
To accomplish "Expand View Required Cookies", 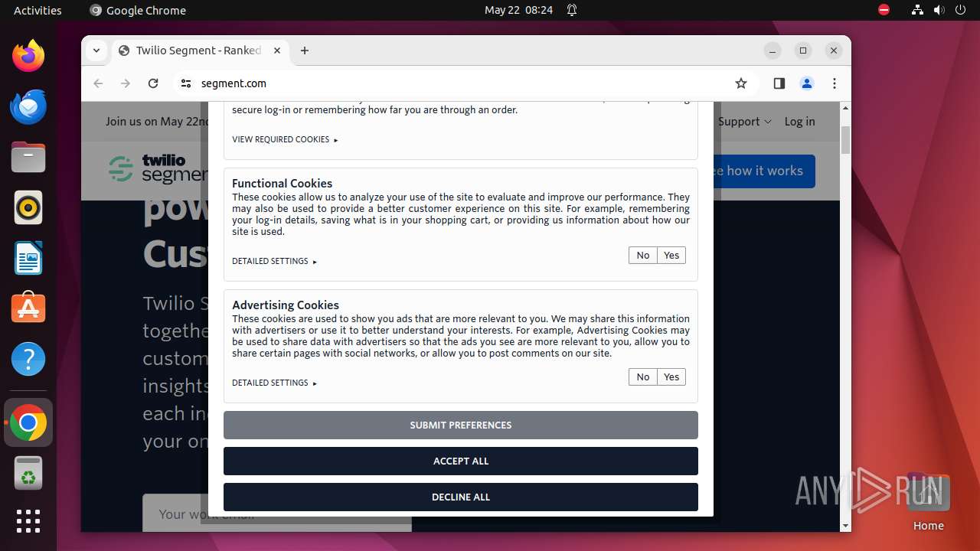I will [285, 139].
